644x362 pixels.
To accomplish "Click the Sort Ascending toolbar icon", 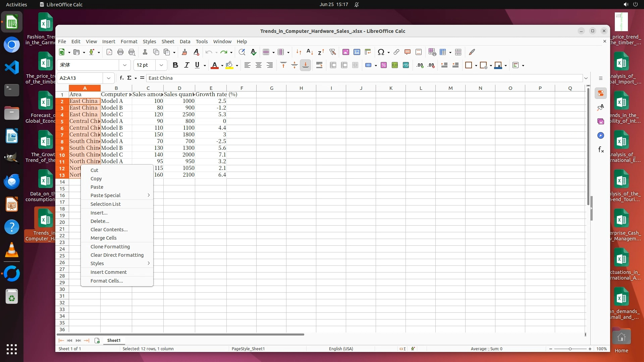I will 310,52.
